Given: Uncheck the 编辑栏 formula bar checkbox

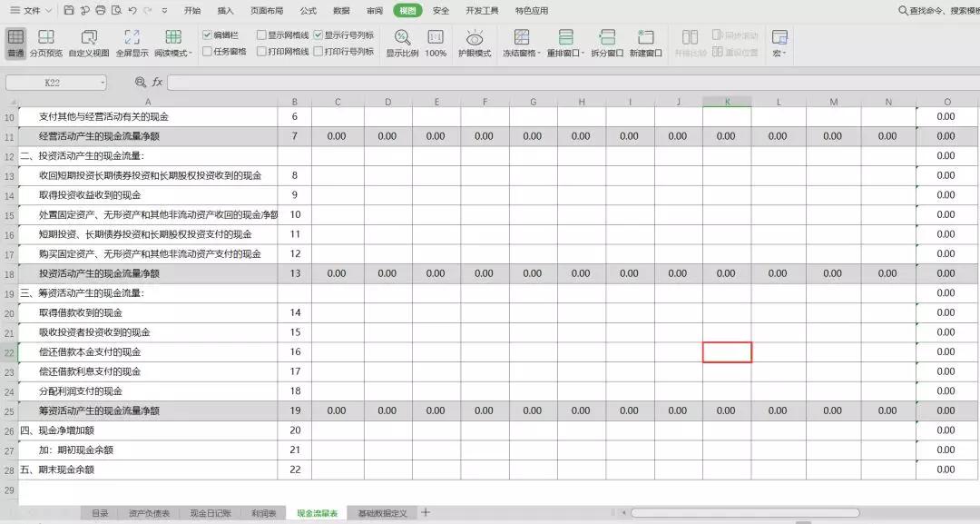Looking at the screenshot, I should [x=207, y=35].
